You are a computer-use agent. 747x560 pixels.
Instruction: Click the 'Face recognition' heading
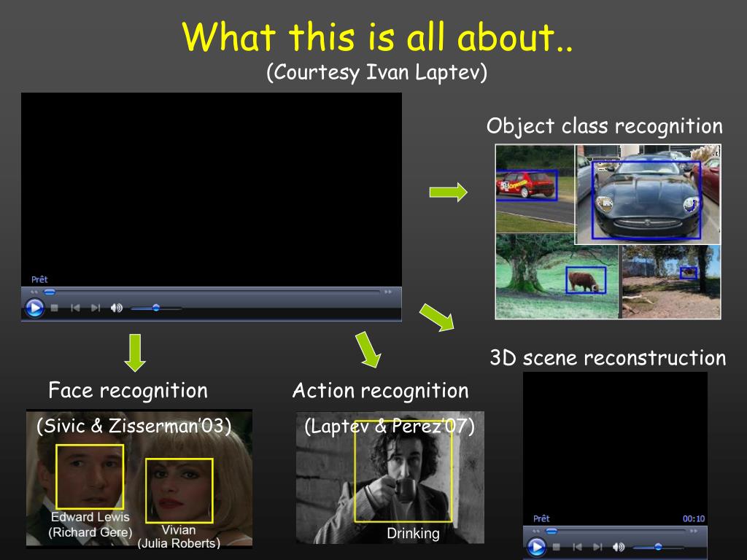(x=128, y=391)
